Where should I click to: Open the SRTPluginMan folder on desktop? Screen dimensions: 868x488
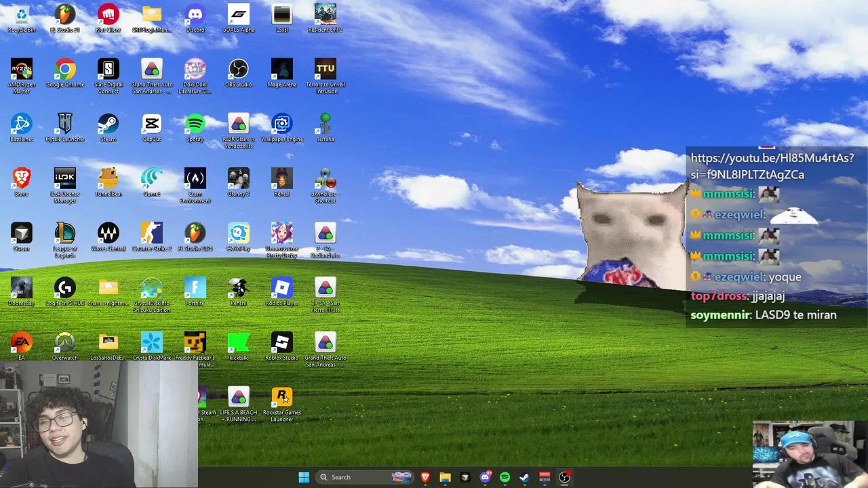152,18
